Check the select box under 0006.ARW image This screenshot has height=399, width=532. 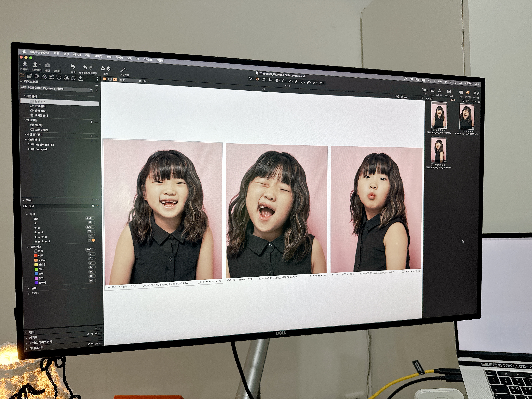199,282
